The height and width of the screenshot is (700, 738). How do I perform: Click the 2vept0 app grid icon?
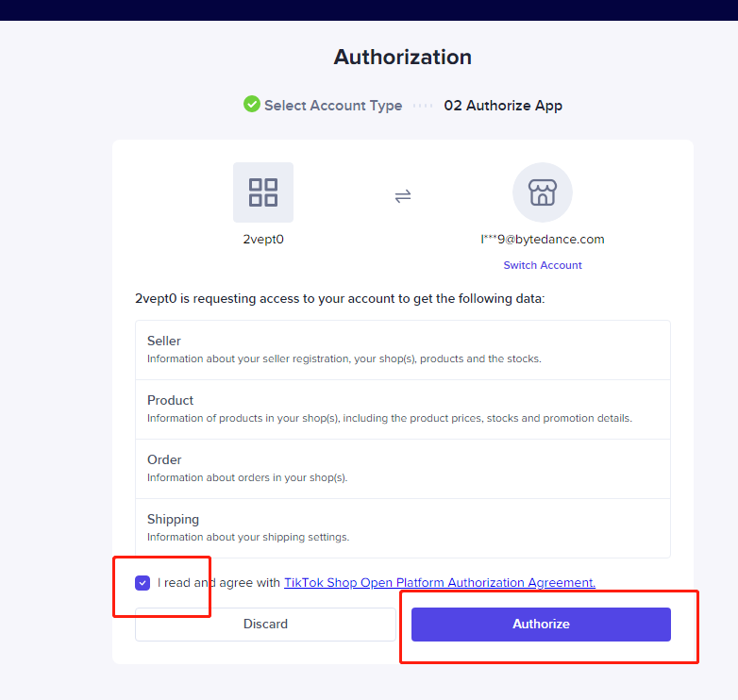coord(263,192)
